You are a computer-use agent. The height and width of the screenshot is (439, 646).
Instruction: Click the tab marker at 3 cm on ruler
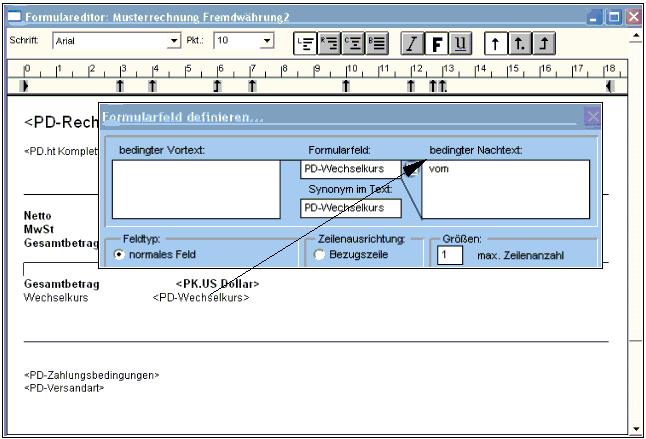121,87
